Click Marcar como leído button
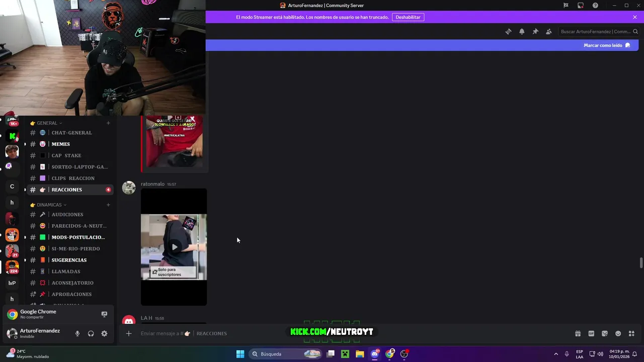 point(607,45)
